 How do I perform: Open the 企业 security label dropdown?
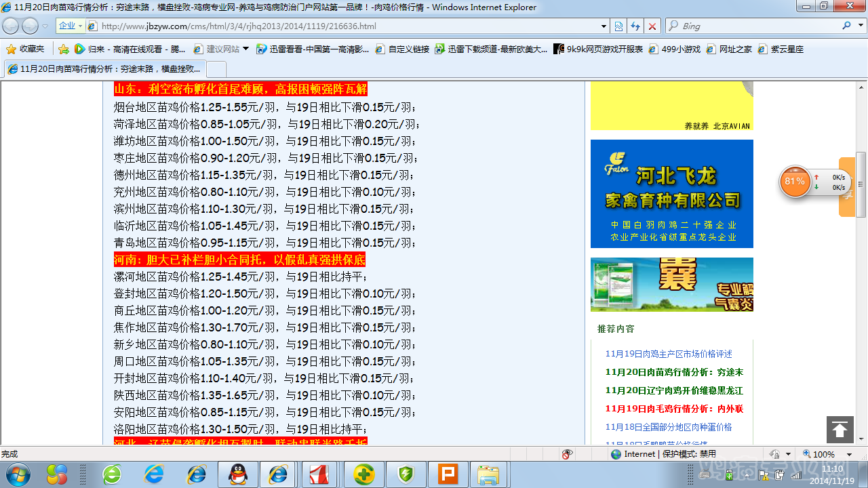click(70, 26)
